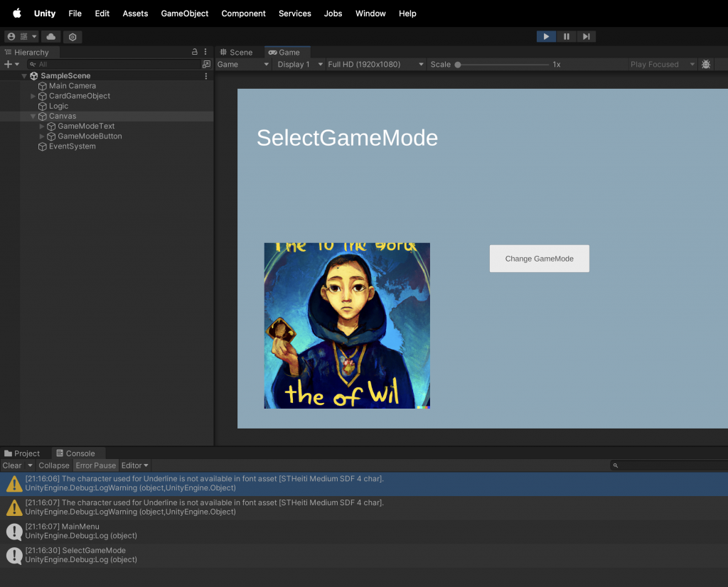Open the Apple menu
This screenshot has height=587, width=728.
click(x=17, y=13)
